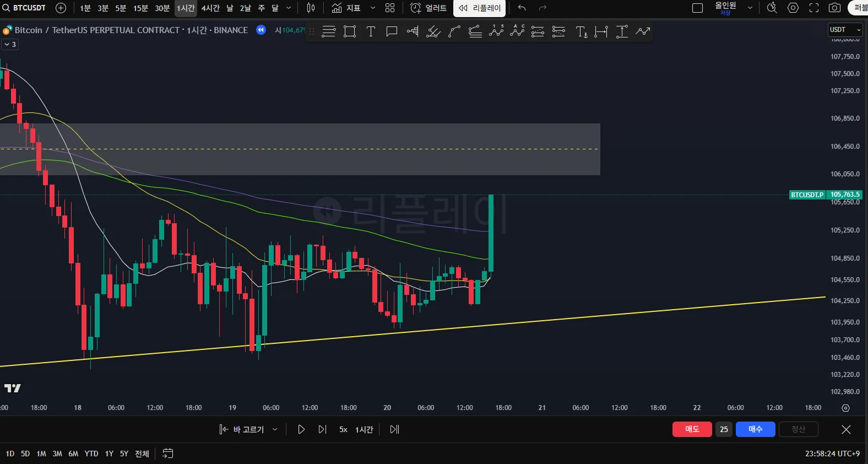This screenshot has height=464, width=868.
Task: Create an alert with the 얼러트 button
Action: pos(428,8)
